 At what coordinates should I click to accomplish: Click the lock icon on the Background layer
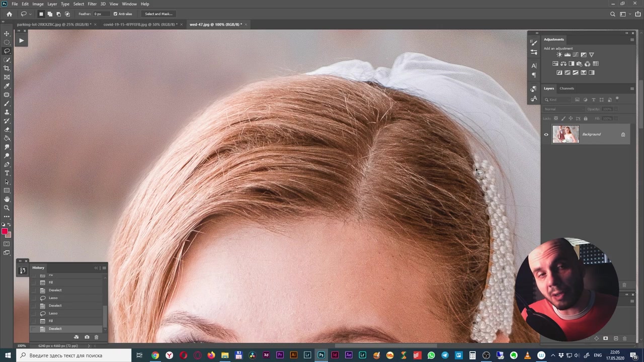[623, 135]
